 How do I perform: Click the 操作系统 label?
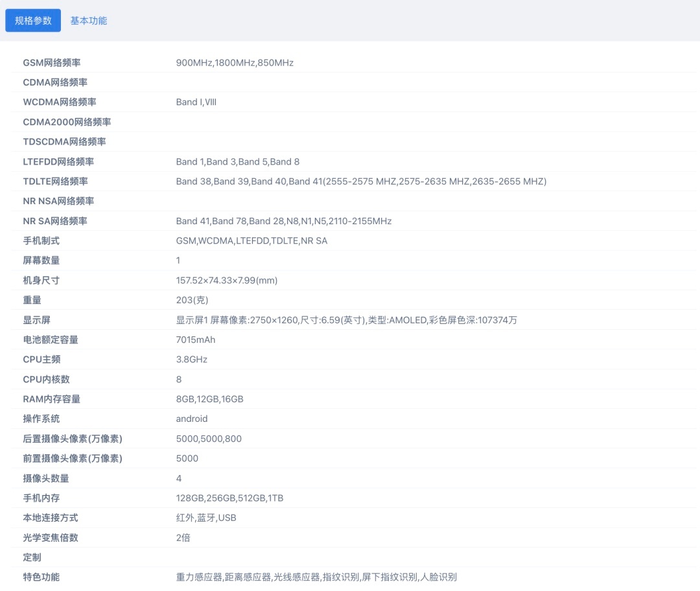point(41,419)
